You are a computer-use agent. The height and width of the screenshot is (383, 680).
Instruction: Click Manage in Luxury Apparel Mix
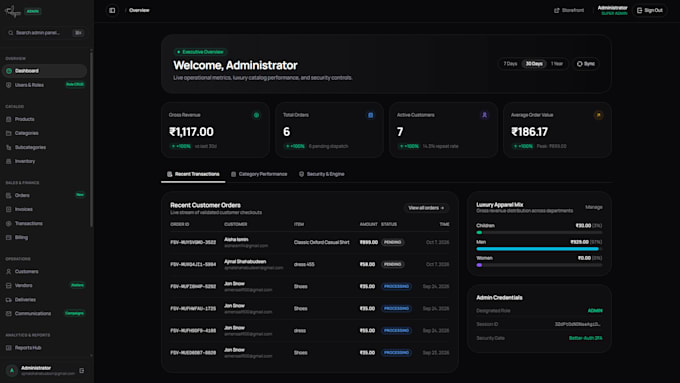click(x=594, y=207)
